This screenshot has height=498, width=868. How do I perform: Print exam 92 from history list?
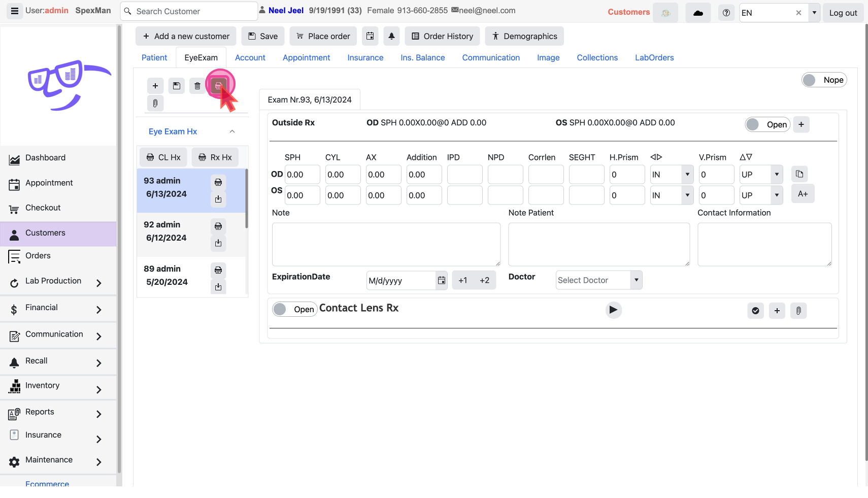(218, 226)
